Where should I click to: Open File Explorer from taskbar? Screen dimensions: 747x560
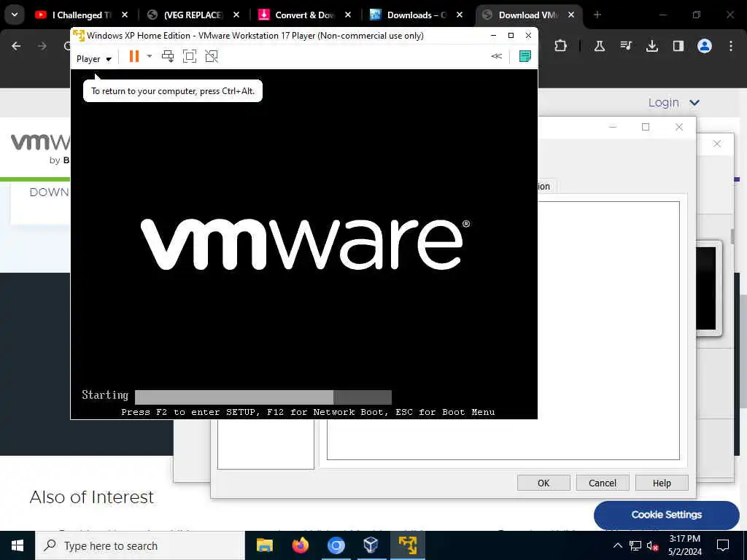(264, 545)
